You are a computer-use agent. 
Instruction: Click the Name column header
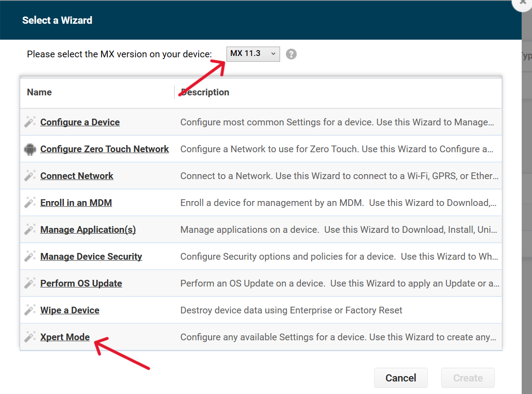tap(39, 92)
